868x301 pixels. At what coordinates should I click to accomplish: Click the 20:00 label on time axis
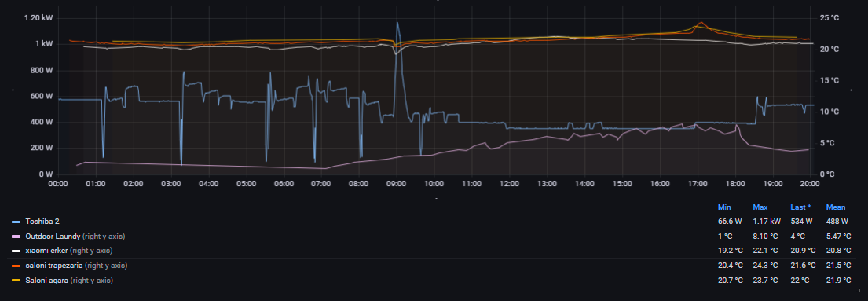810,183
